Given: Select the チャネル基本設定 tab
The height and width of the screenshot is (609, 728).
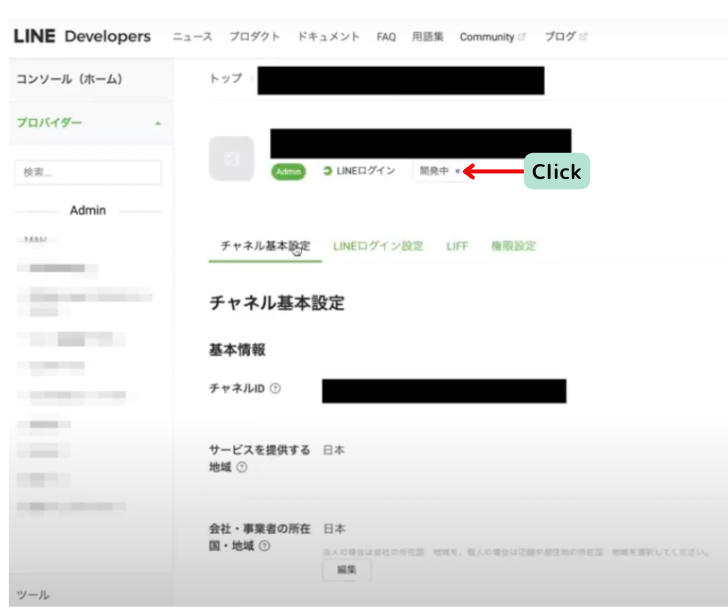Looking at the screenshot, I should point(265,246).
